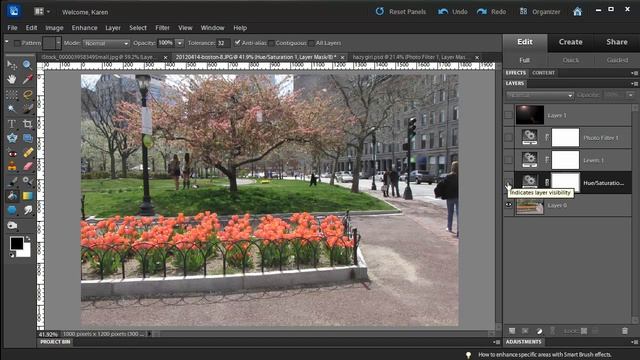Screen dimensions: 640x360
Task: Toggle visibility of Hue/Saturation layer
Action: [508, 182]
